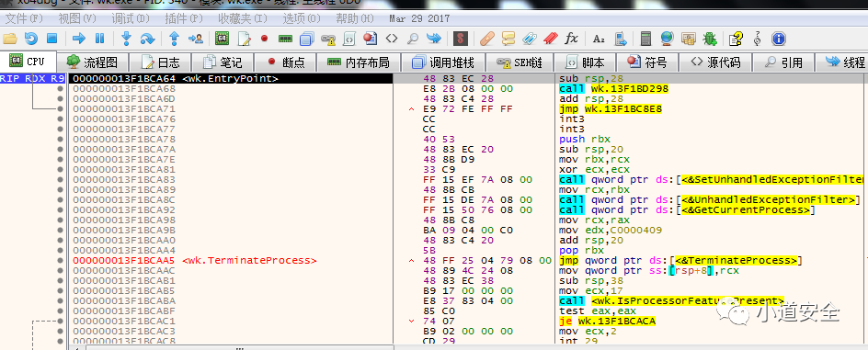
Task: Click the Open file folder icon
Action: pyautogui.click(x=10, y=39)
